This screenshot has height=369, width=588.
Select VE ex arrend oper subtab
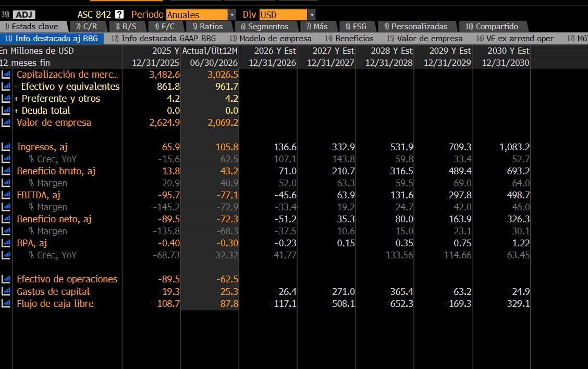point(515,38)
